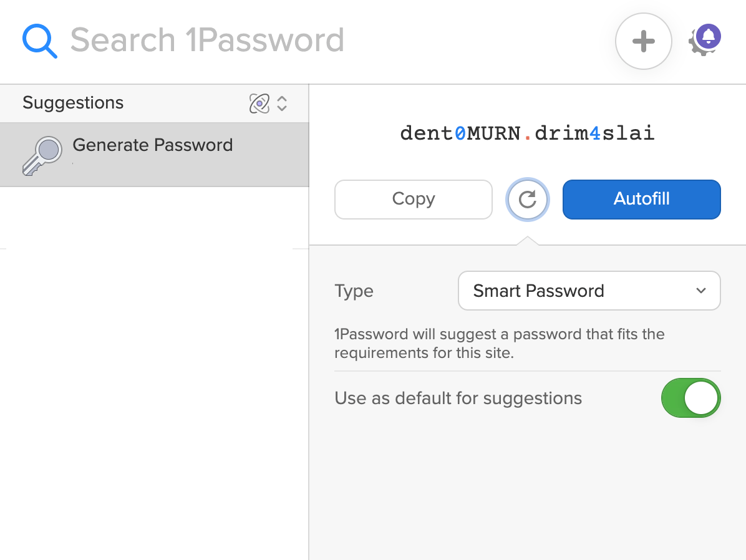The height and width of the screenshot is (560, 746).
Task: Click the password text dent0MURN.drim4slai
Action: point(528,132)
